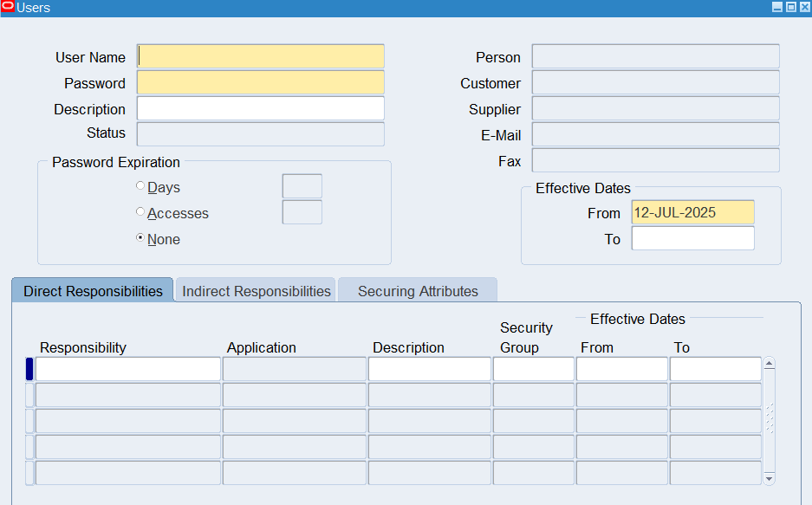Select the Days password expiration option
The height and width of the screenshot is (505, 812).
(140, 186)
